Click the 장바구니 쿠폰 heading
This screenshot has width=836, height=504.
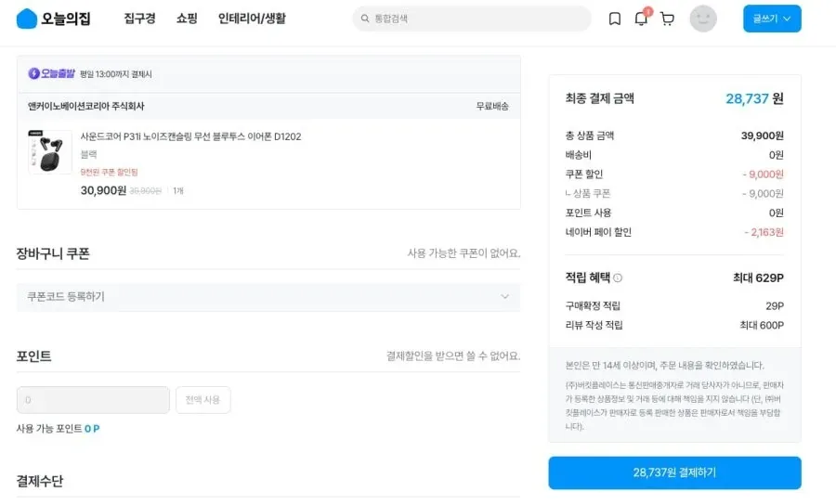[53, 253]
